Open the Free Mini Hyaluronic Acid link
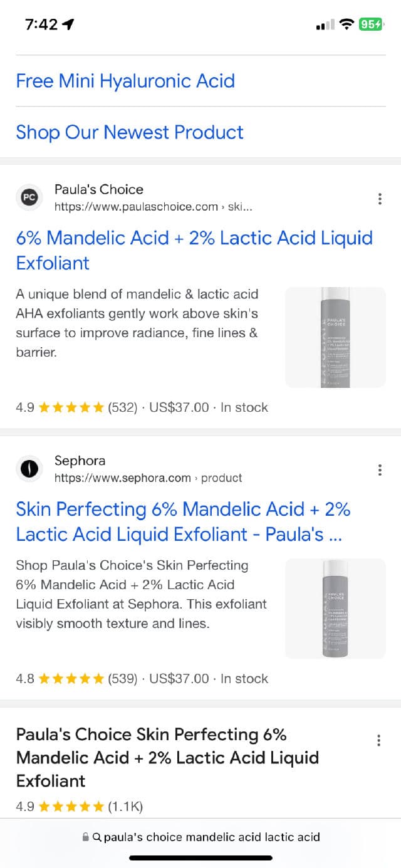The width and height of the screenshot is (401, 868). click(x=125, y=81)
